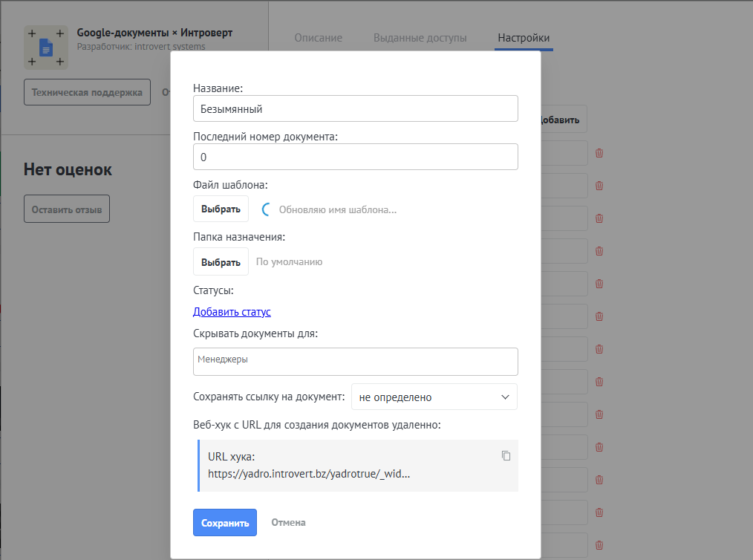Open the Выданные доступы tab
This screenshot has width=753, height=560.
tap(420, 38)
